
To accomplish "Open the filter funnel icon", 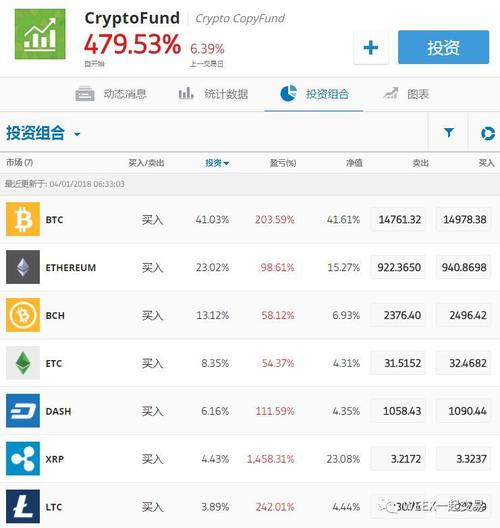I will tap(448, 133).
